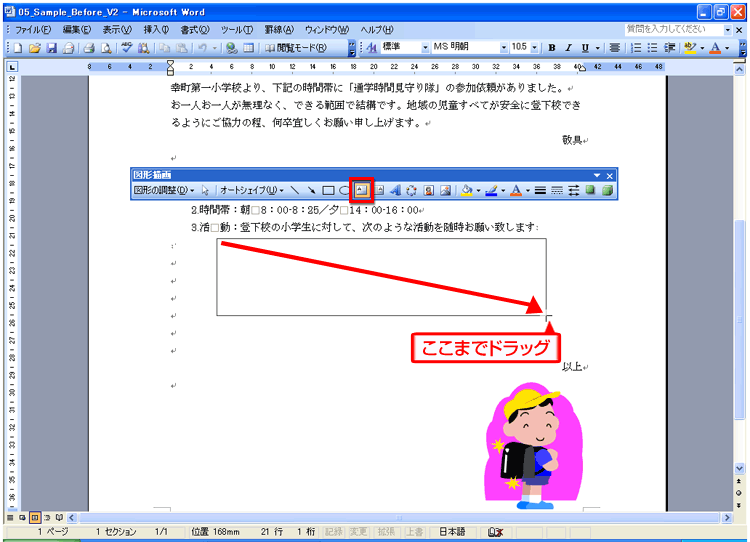Viewport: 750px width, 542px height.
Task: Open the font name dropdown MS 明朝
Action: coord(503,47)
